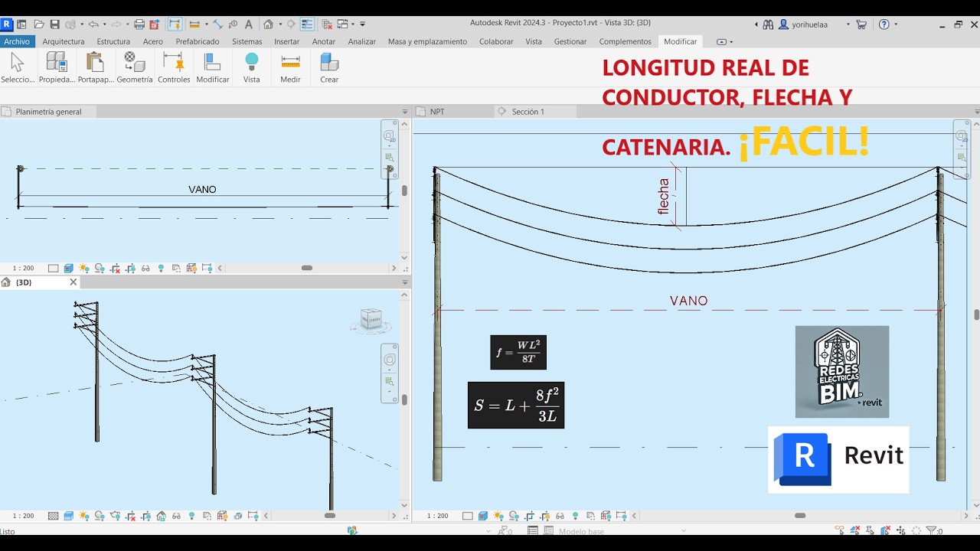Click the Modificar ribbon tab
This screenshot has height=551, width=980.
coord(681,41)
